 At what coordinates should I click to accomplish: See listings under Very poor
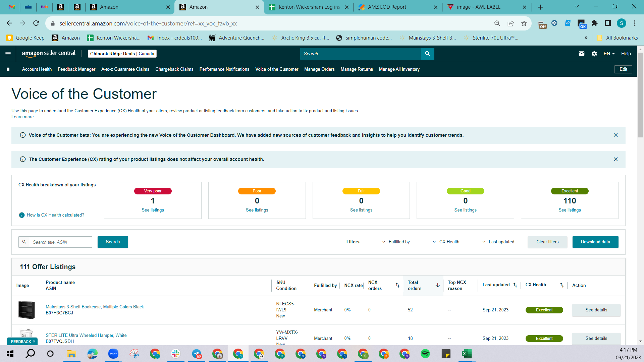click(153, 210)
